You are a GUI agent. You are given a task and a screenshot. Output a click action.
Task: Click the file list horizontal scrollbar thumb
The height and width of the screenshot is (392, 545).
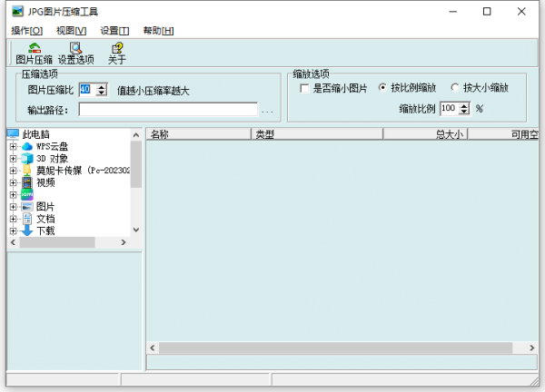[336, 348]
